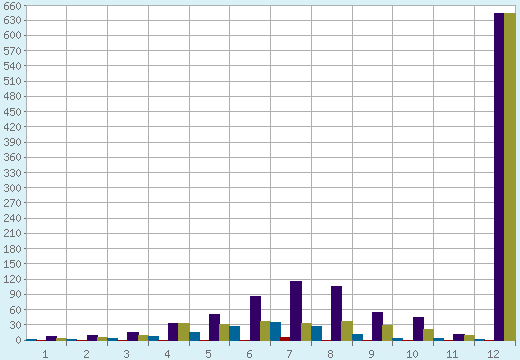Click the tall purple bar for month 12
The width and height of the screenshot is (520, 360).
click(x=499, y=177)
